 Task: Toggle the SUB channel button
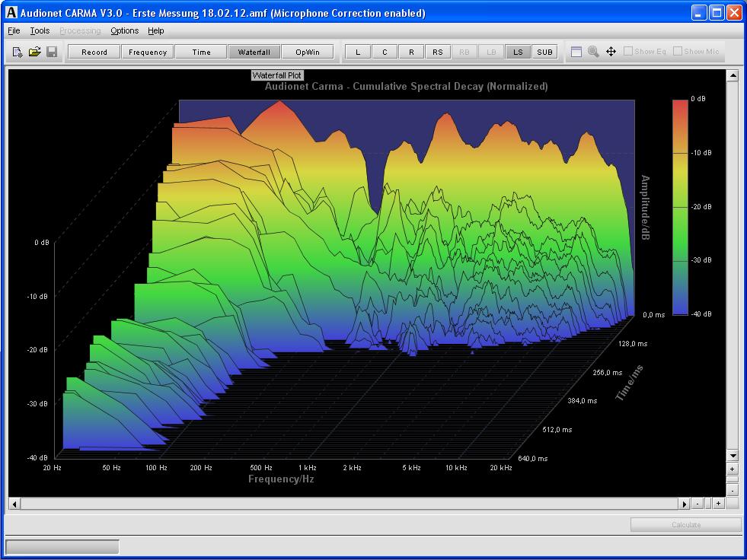(x=544, y=52)
